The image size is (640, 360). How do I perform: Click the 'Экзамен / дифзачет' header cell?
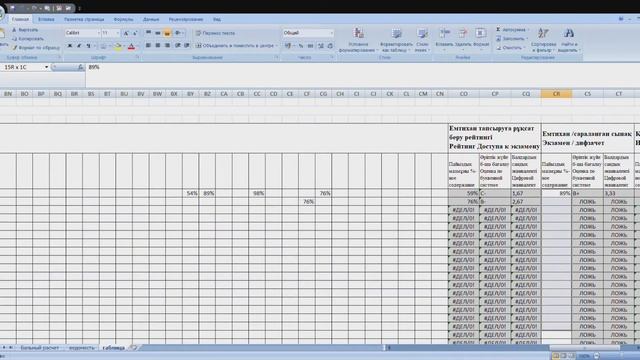point(587,138)
